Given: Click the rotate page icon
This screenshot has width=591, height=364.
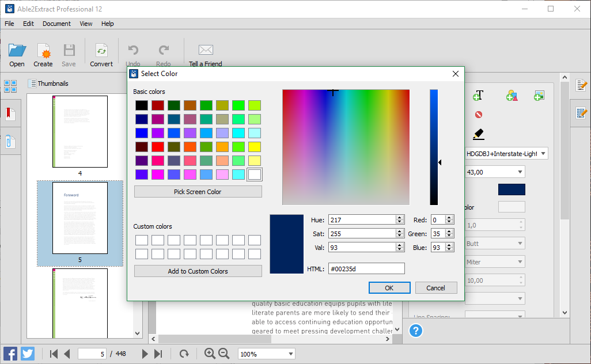Looking at the screenshot, I should (184, 354).
